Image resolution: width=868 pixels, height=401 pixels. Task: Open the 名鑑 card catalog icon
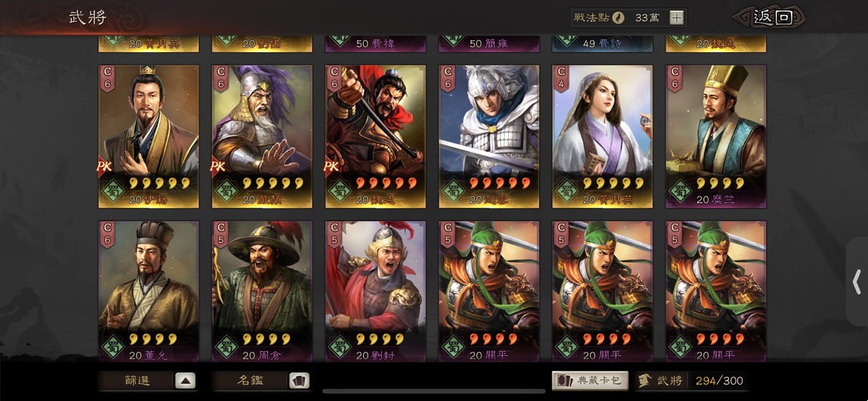(x=299, y=381)
